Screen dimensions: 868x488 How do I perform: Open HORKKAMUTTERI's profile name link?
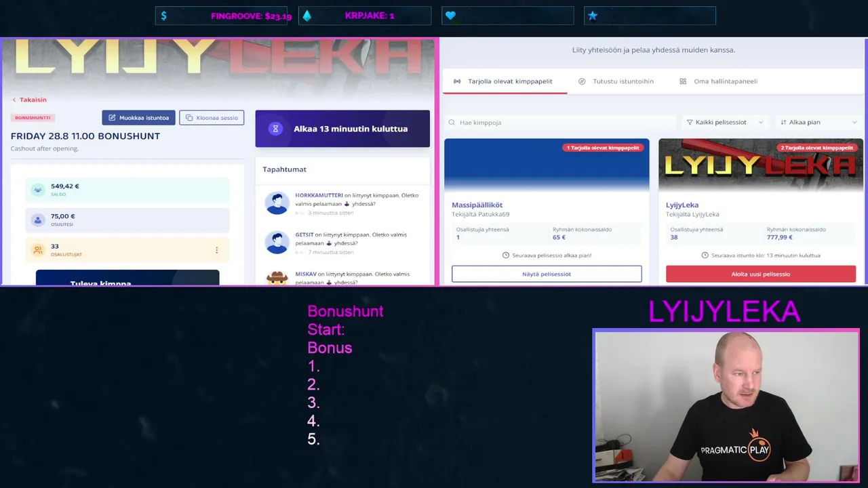pyautogui.click(x=319, y=195)
